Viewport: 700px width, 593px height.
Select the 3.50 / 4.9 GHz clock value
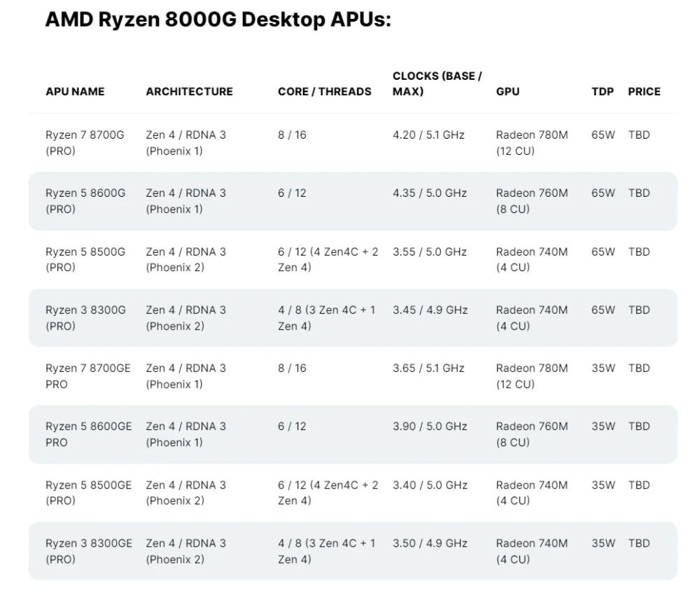click(429, 543)
